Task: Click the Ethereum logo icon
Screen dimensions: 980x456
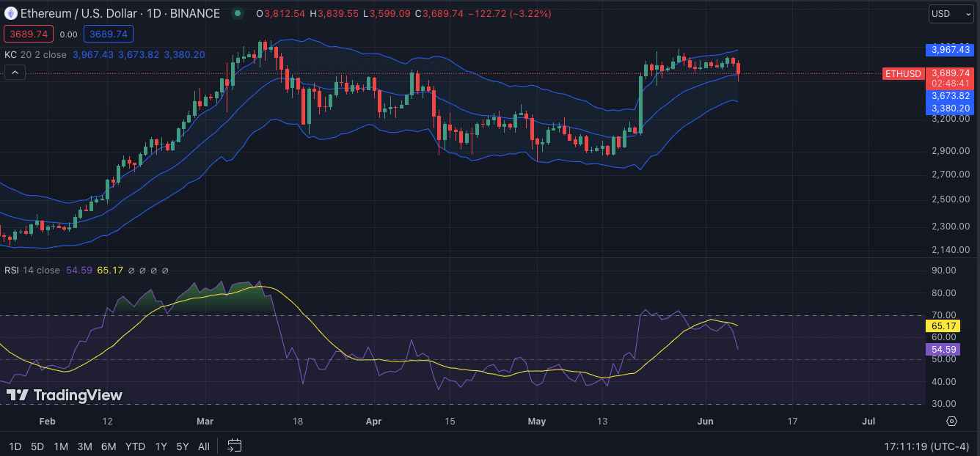Action: [x=11, y=13]
